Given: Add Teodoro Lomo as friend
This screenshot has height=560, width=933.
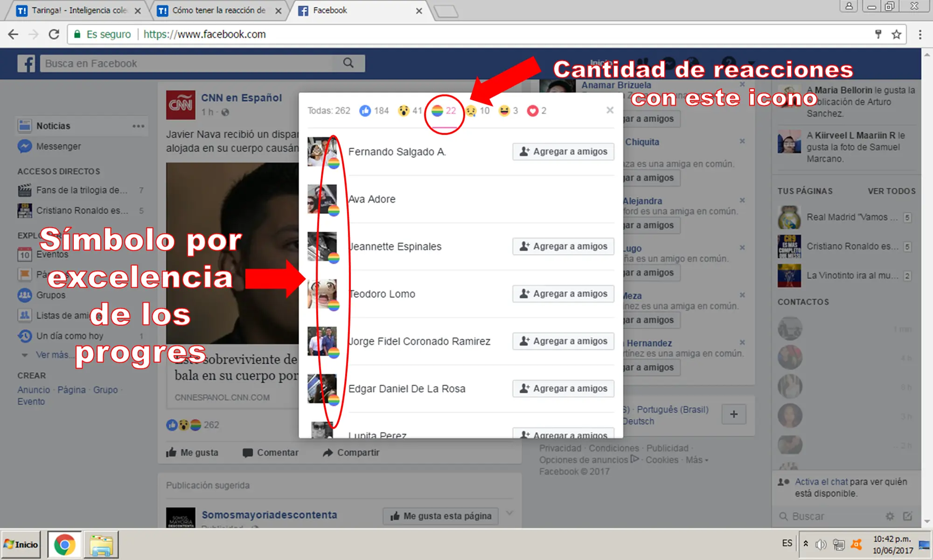Looking at the screenshot, I should (x=563, y=294).
